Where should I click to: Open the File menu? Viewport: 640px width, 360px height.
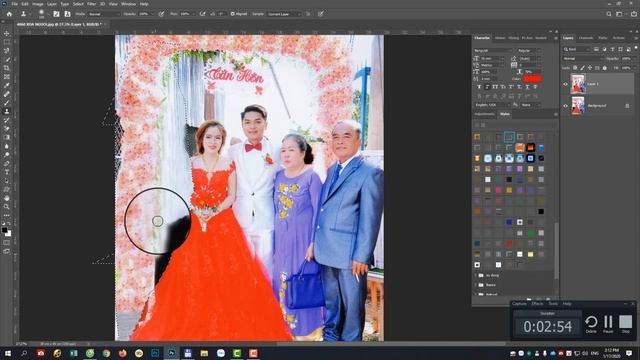click(14, 4)
